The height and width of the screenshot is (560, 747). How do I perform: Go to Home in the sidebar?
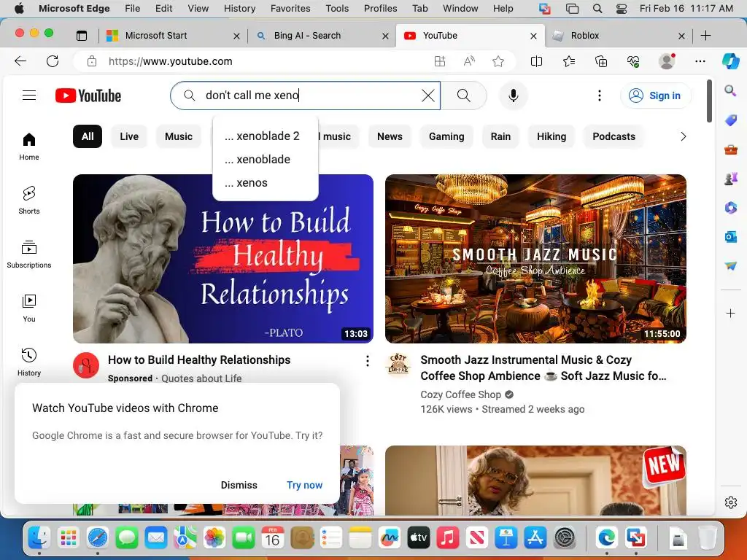(x=29, y=146)
